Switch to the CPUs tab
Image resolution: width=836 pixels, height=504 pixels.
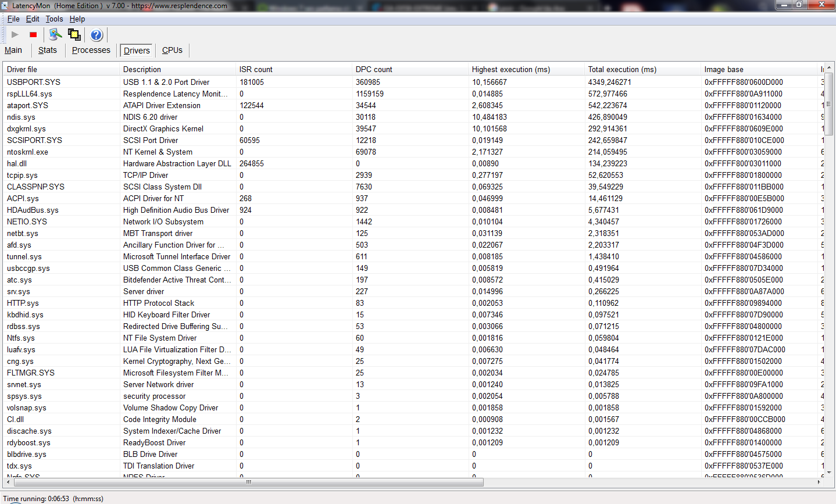[172, 51]
